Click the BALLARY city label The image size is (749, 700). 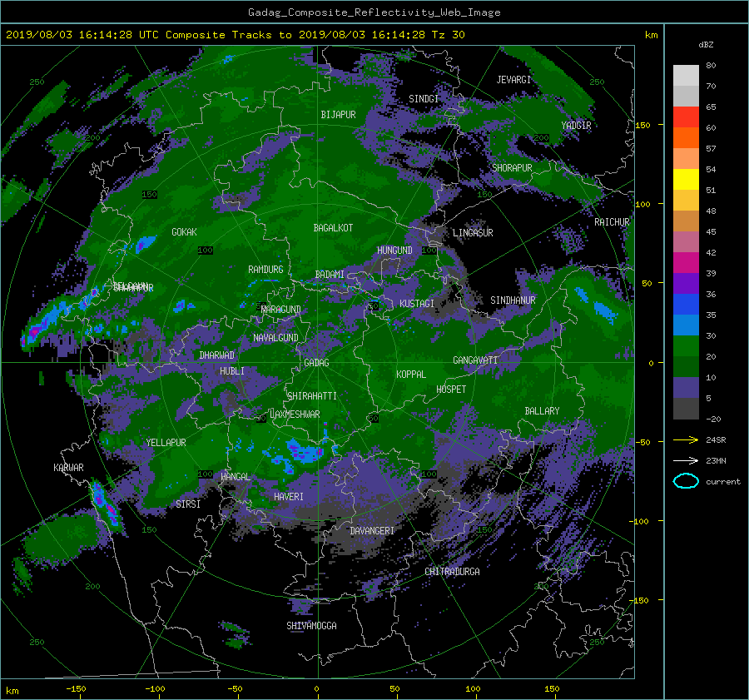pyautogui.click(x=542, y=411)
